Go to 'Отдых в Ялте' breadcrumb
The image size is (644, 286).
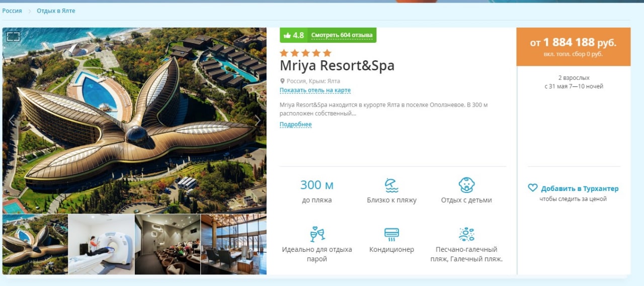(56, 11)
